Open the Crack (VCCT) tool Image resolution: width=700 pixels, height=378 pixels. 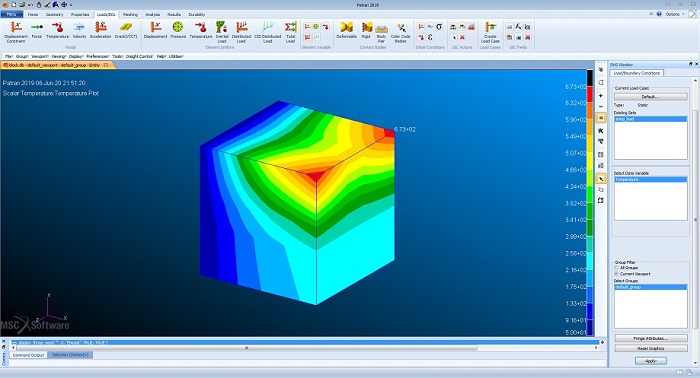click(x=125, y=30)
